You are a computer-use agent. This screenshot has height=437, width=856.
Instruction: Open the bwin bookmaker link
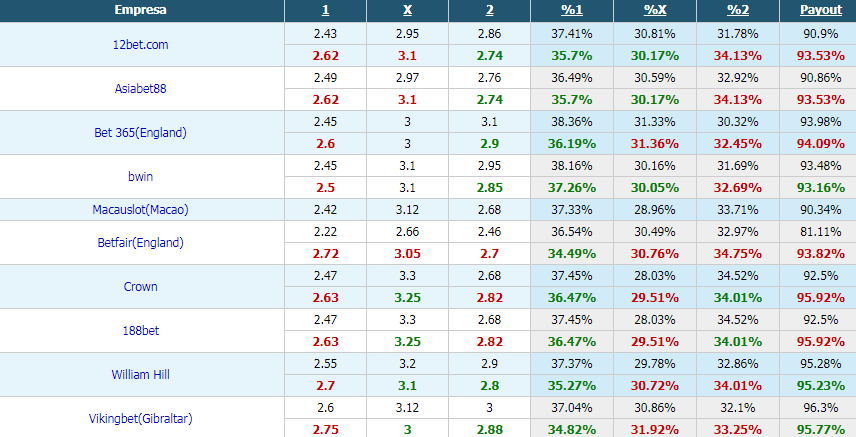pyautogui.click(x=140, y=176)
